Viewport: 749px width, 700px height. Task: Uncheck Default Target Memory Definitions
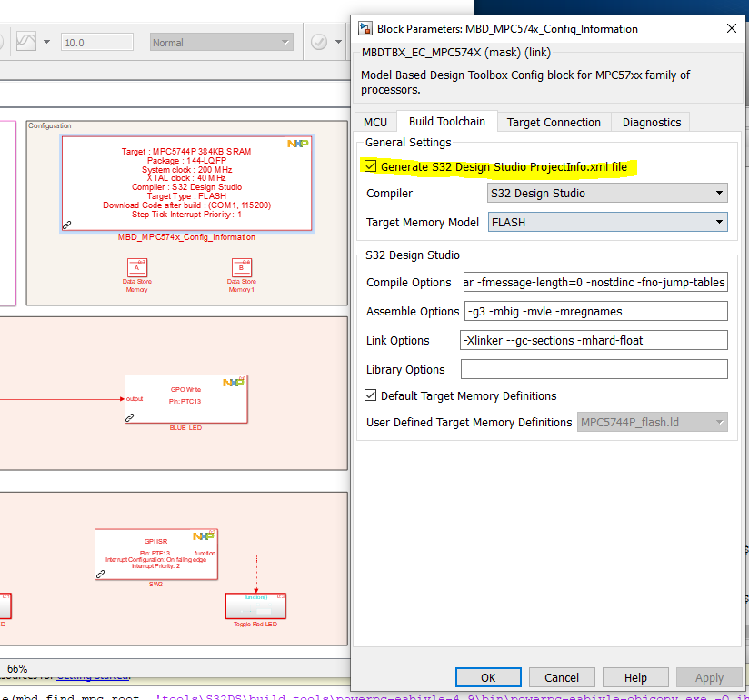[x=371, y=395]
